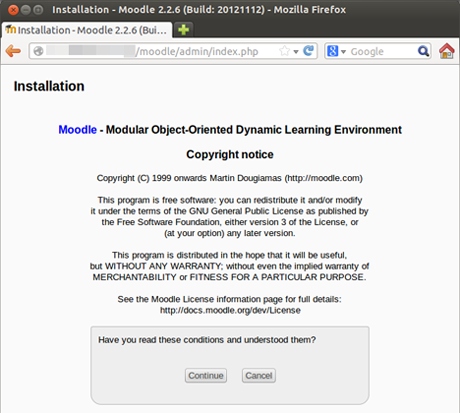Minimize the Firefox window
Screen dimensions: 460x413
[x=26, y=10]
